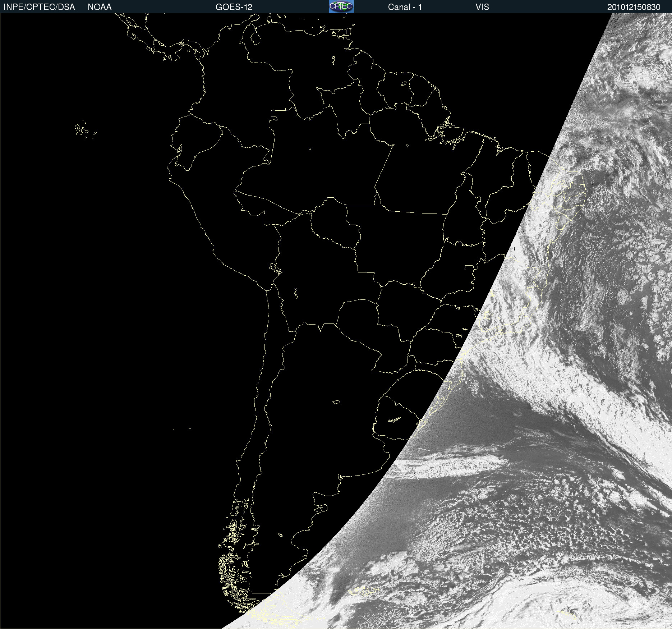Click the CPTEC logo in the header
The height and width of the screenshot is (629, 672).
click(x=341, y=6)
